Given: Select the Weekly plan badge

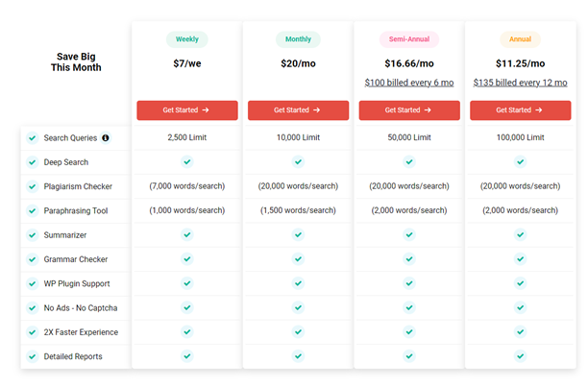Looking at the screenshot, I should point(187,39).
